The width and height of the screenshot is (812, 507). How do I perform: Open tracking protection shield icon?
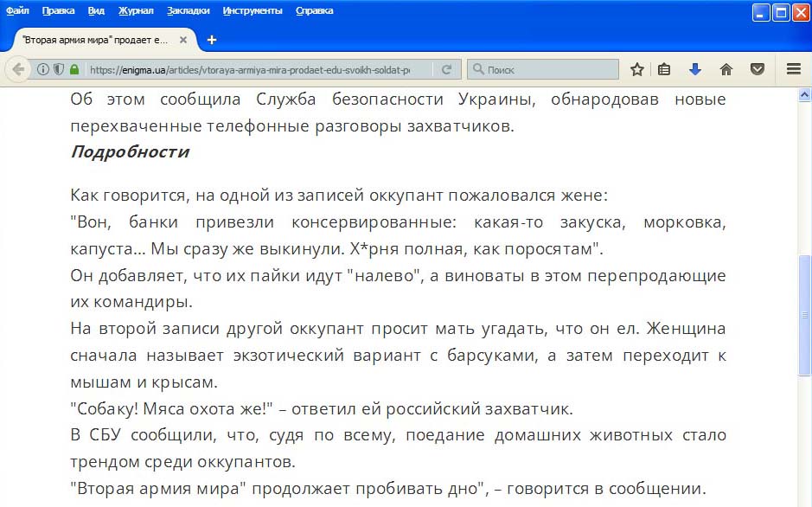coord(59,69)
